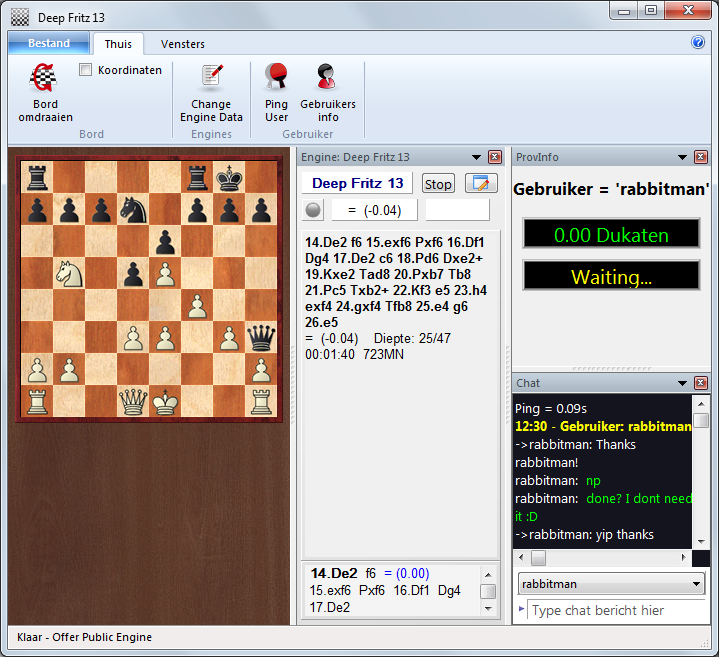
Task: Click the Deep Fritz 13 engine button
Action: click(357, 183)
